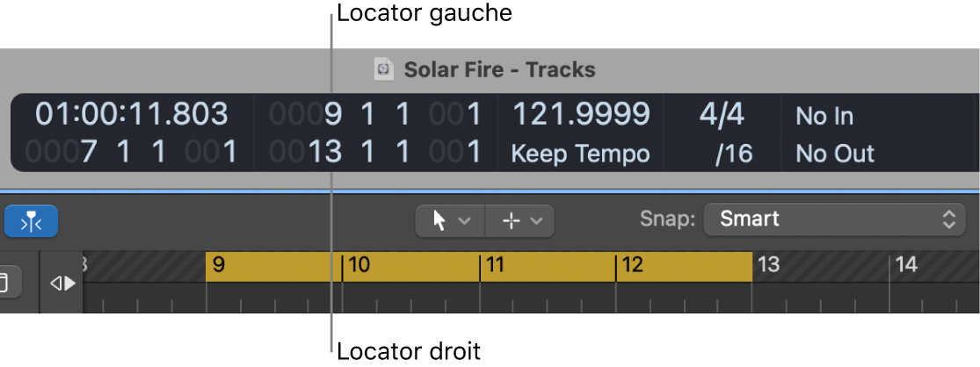980x367 pixels.
Task: Toggle the blue Catch Playhead button
Action: [x=32, y=222]
